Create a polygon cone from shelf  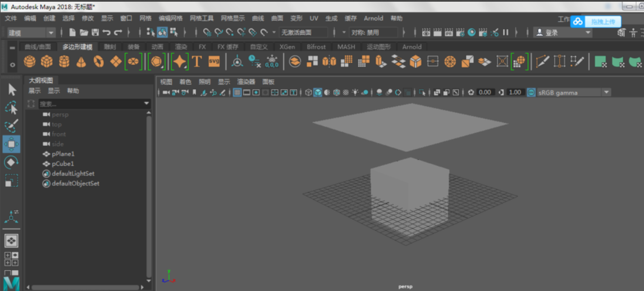[x=81, y=62]
